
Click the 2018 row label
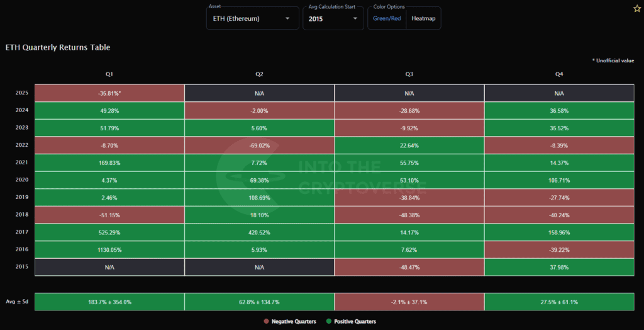(x=22, y=215)
